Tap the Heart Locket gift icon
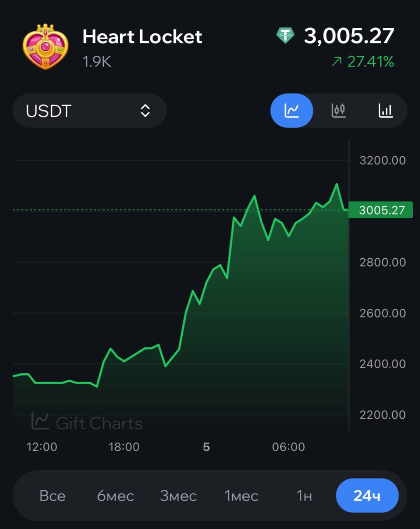Image resolution: width=420 pixels, height=529 pixels. (x=45, y=47)
